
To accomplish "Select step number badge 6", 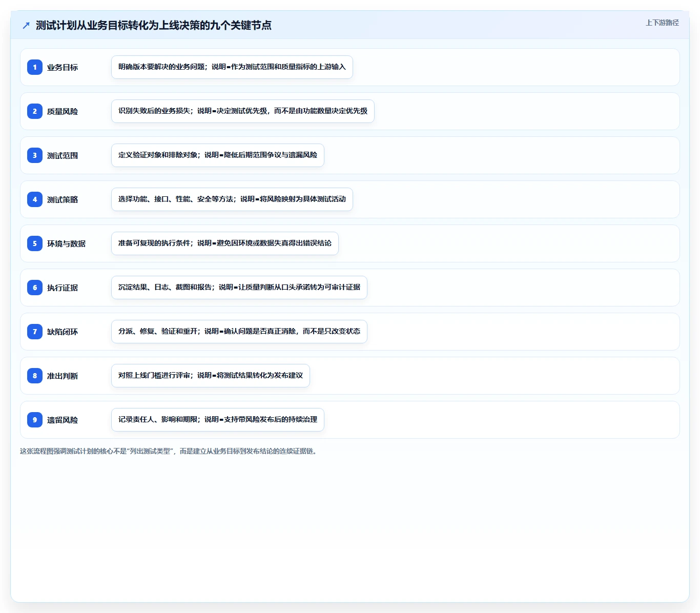I will pos(35,288).
